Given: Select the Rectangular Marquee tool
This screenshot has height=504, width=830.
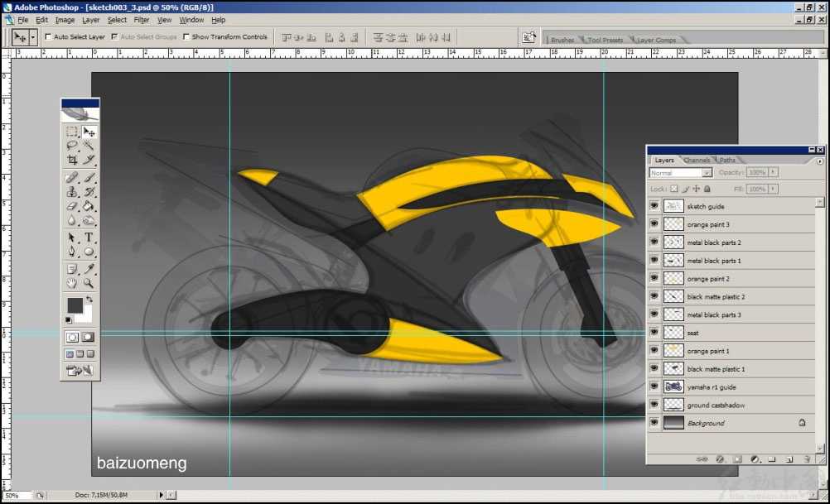Looking at the screenshot, I should [x=72, y=132].
